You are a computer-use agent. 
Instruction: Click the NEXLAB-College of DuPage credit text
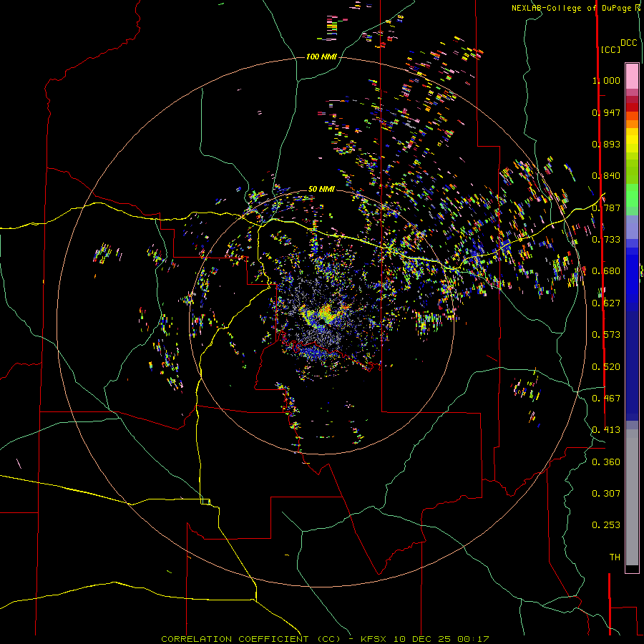pos(573,8)
